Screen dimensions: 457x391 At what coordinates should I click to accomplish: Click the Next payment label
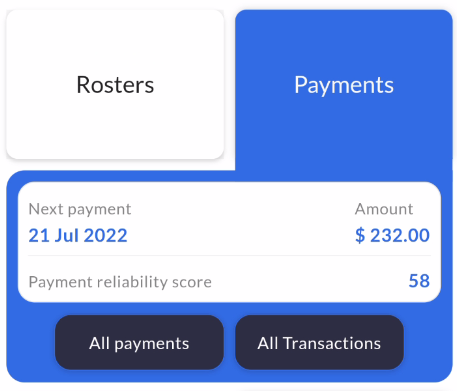pyautogui.click(x=80, y=209)
